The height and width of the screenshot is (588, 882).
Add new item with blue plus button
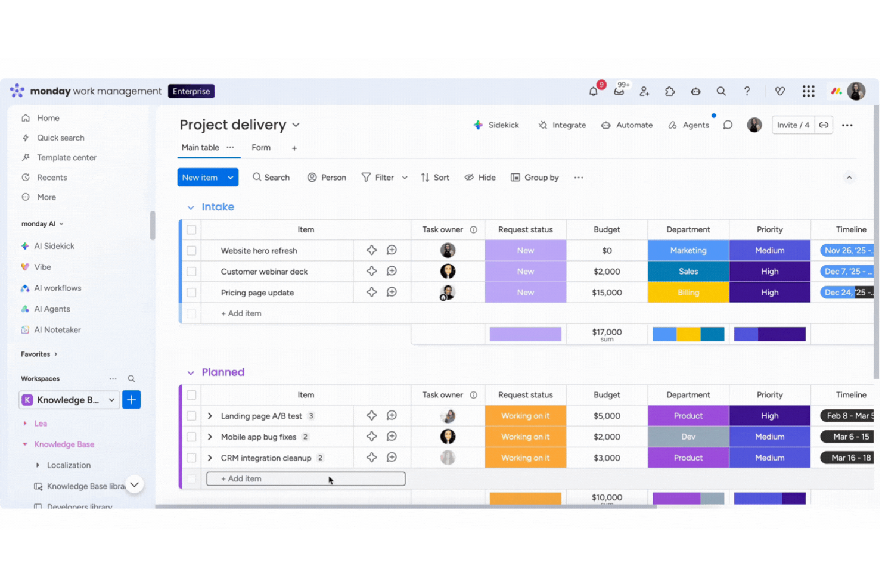(132, 400)
